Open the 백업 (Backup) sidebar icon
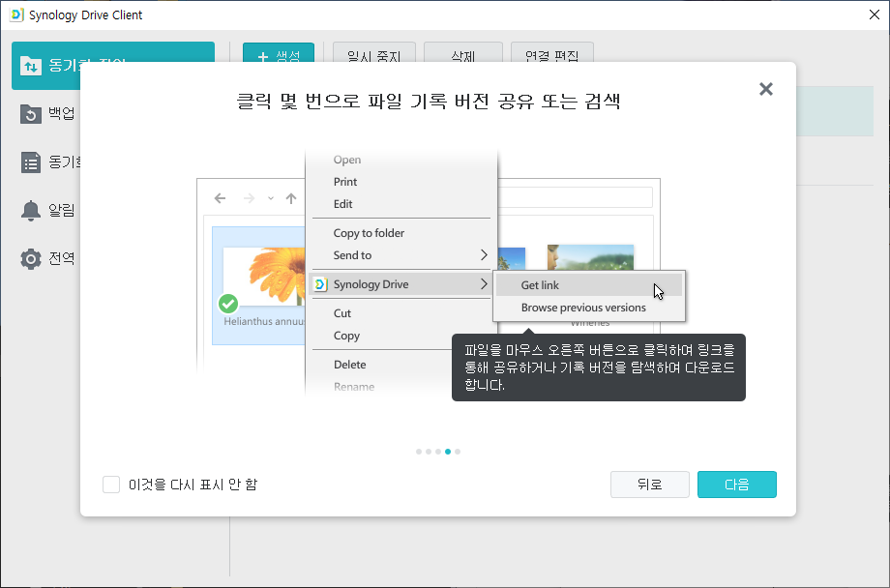Viewport: 890px width, 588px height. pyautogui.click(x=31, y=114)
